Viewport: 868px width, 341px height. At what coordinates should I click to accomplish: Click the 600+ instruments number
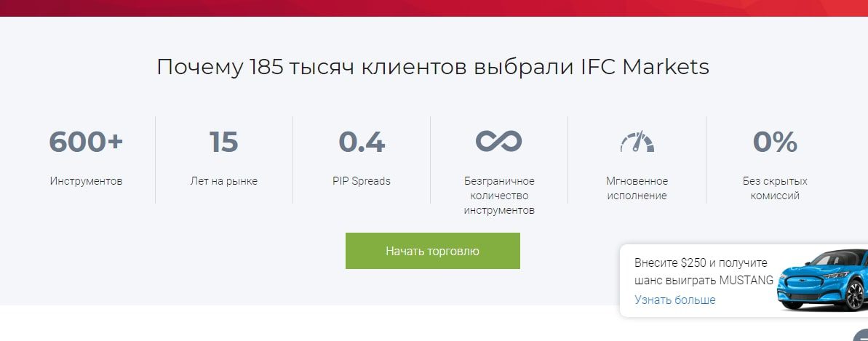[86, 142]
